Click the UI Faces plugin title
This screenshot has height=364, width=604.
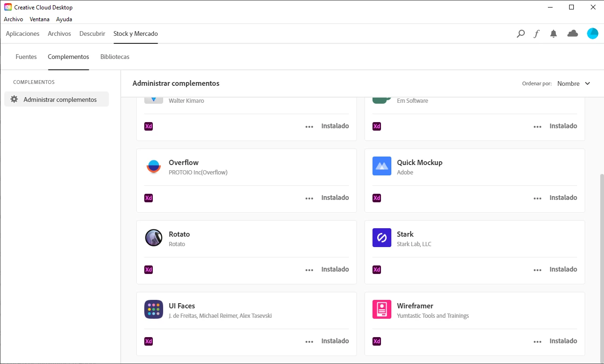point(182,306)
